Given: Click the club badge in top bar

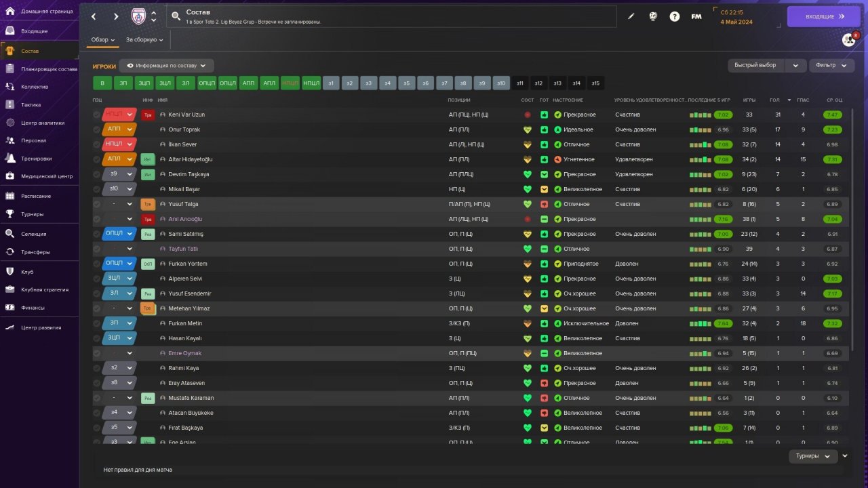Looking at the screenshot, I should click(x=138, y=16).
